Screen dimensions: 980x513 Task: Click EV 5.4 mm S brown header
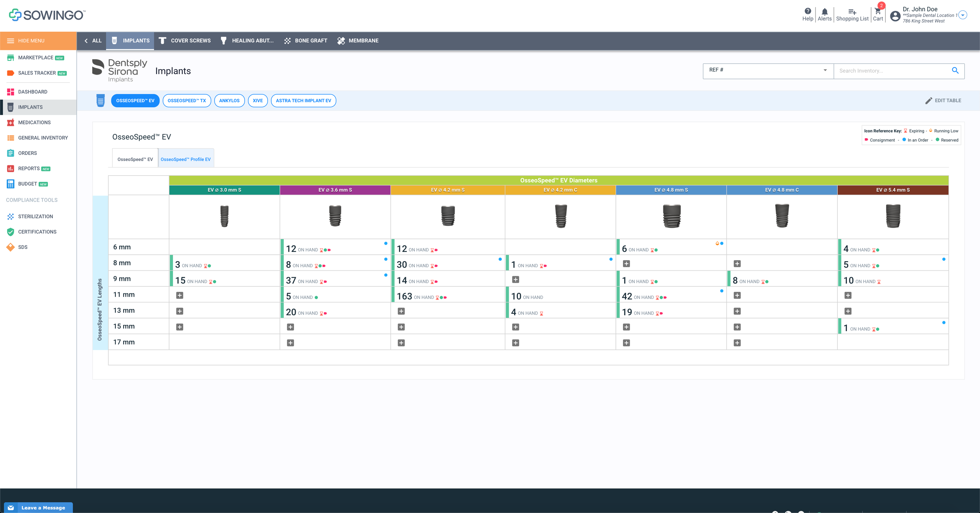click(893, 190)
